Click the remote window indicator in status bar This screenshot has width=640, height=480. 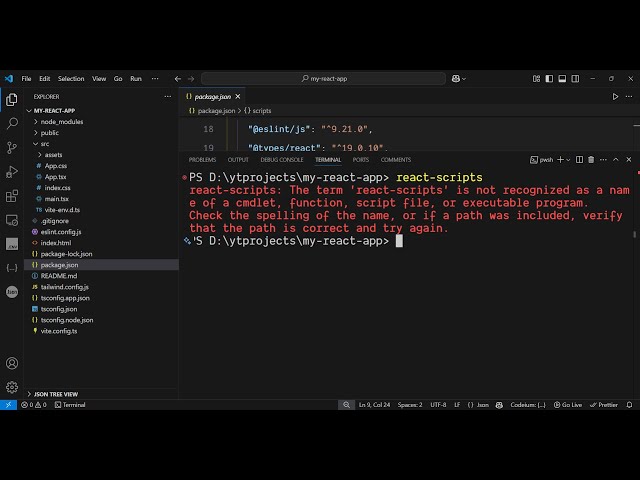point(8,405)
